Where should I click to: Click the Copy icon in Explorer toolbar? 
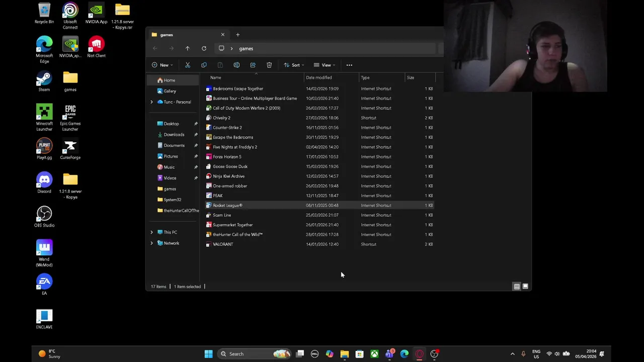[204, 65]
